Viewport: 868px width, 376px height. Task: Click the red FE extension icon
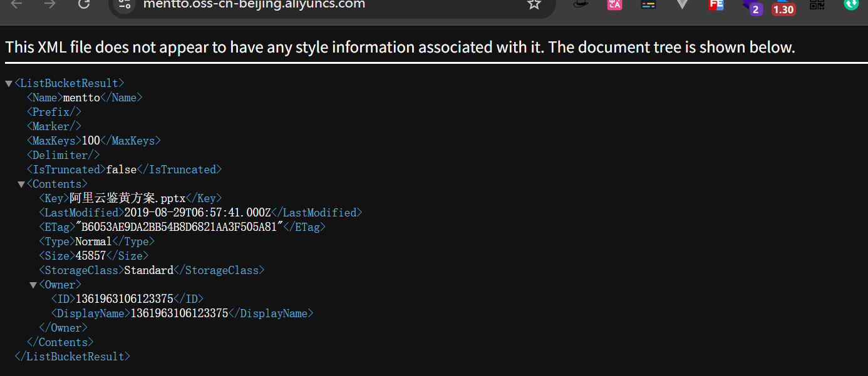pyautogui.click(x=716, y=4)
